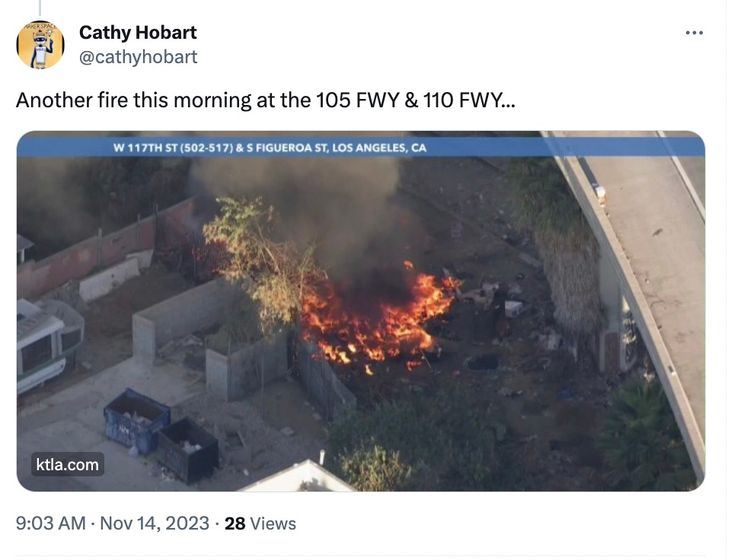Click the white rooftop at the image bottom

298,477
